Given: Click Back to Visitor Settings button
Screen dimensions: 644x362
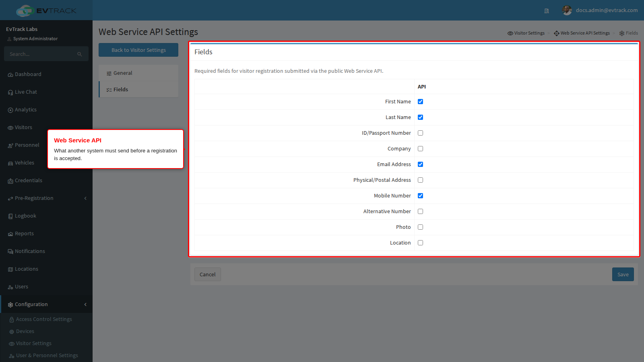Looking at the screenshot, I should pyautogui.click(x=138, y=50).
